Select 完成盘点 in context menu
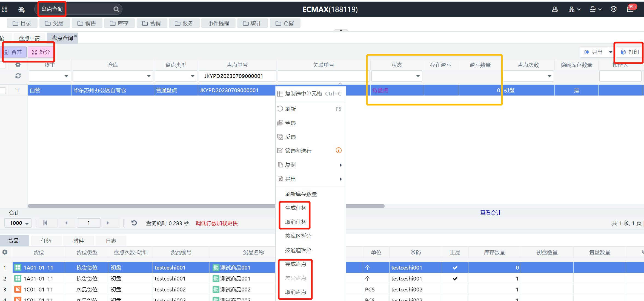This screenshot has height=301, width=644. coord(296,264)
